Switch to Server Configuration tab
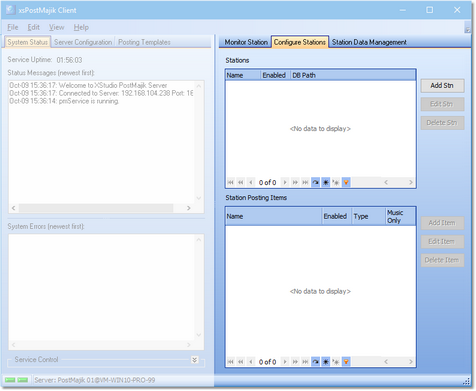Screen dimensions: 476x391 pyautogui.click(x=83, y=42)
